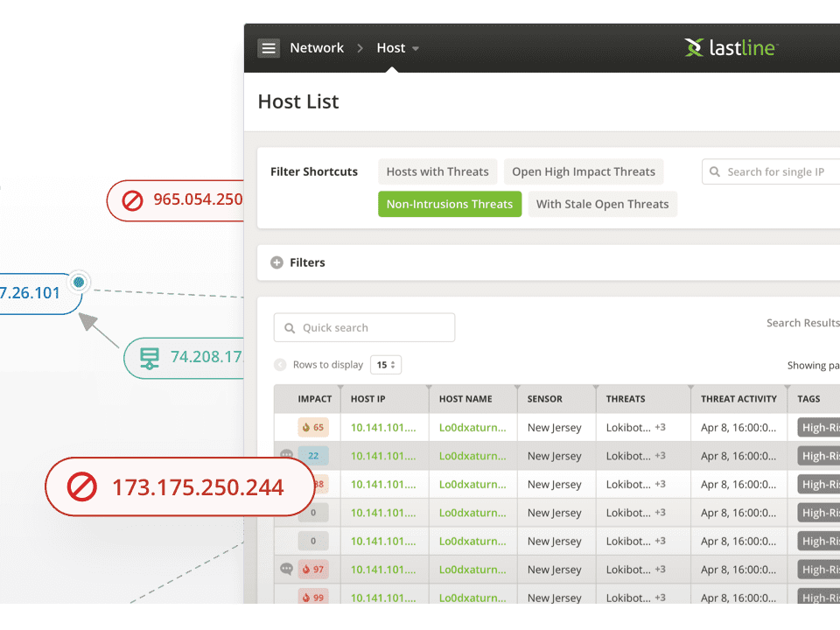Image resolution: width=840 pixels, height=630 pixels.
Task: Click the blocked icon beside 965.054.250
Action: pos(132,199)
